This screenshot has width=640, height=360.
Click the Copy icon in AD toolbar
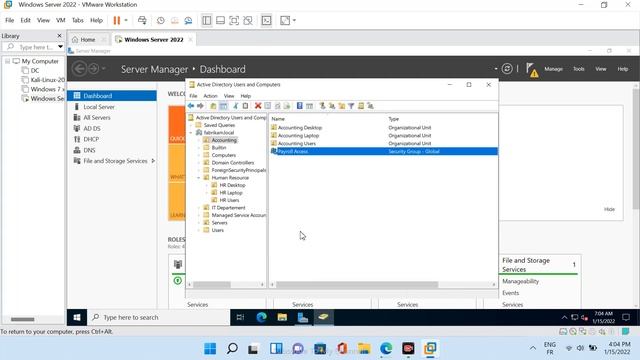[x=245, y=106]
